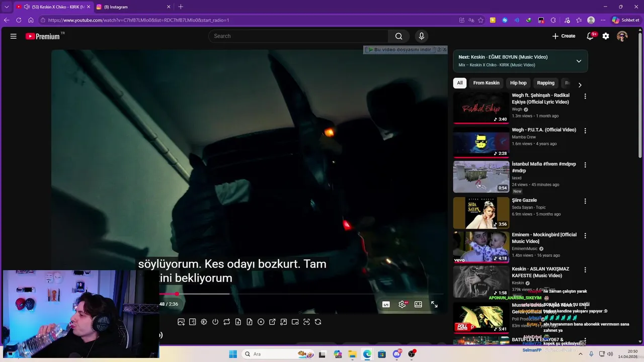Select the Hip hop filter chip

tap(518, 83)
